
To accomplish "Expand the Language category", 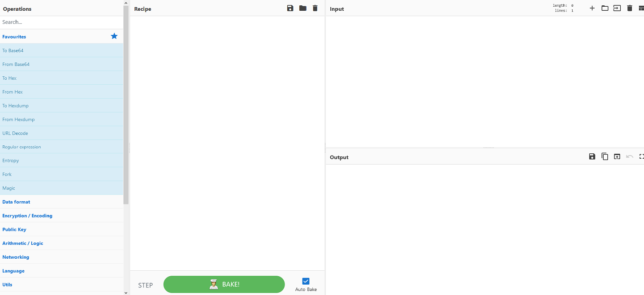I will coord(61,271).
